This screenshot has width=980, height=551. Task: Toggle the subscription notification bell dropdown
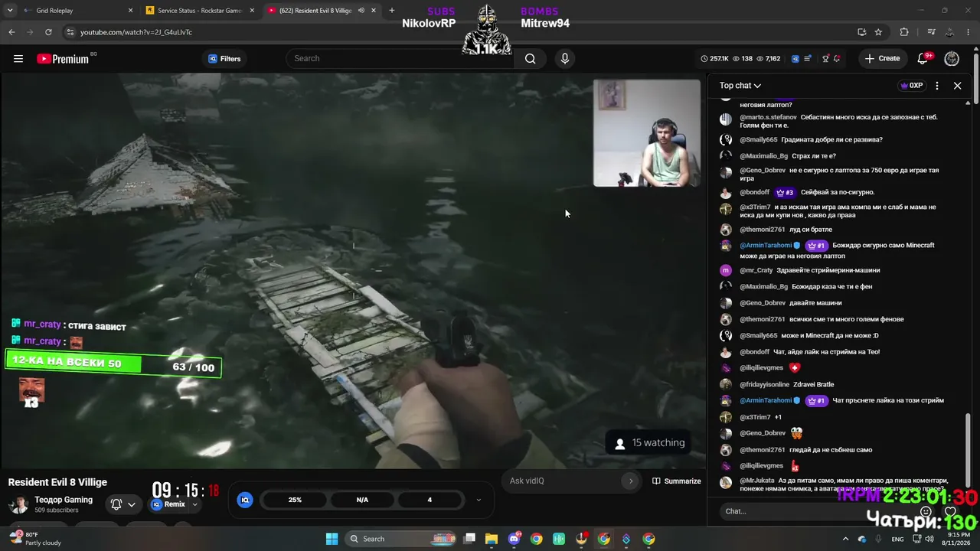[122, 504]
